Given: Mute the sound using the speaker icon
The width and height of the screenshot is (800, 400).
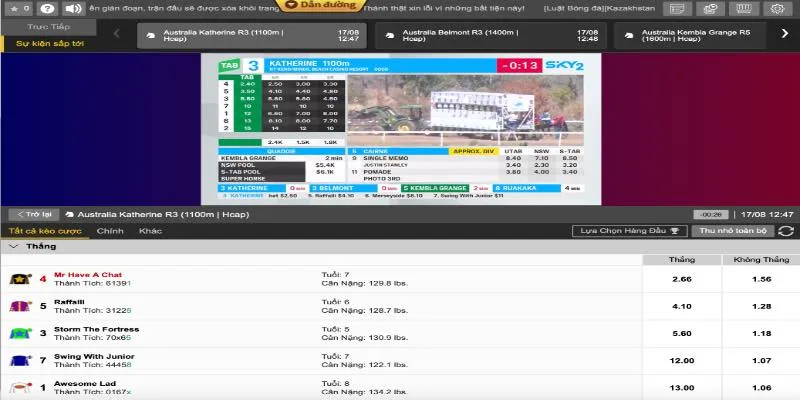Looking at the screenshot, I should click(73, 9).
